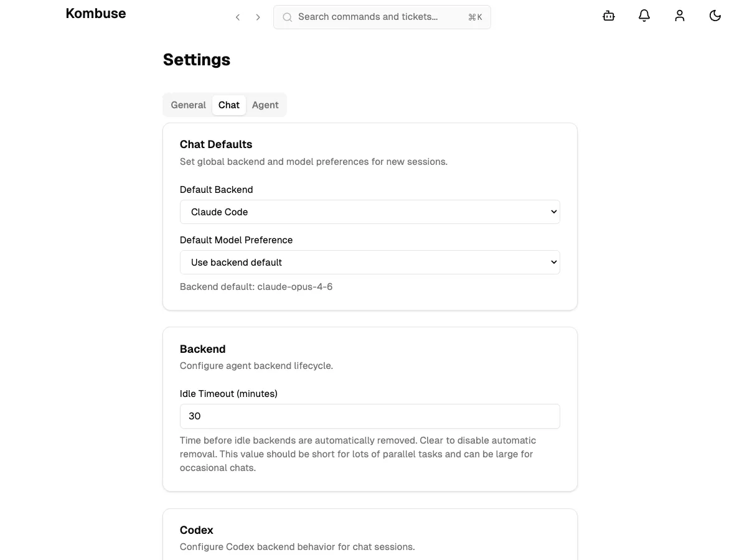Check notifications via the bell icon
Screen dimensions: 747x560
644,16
